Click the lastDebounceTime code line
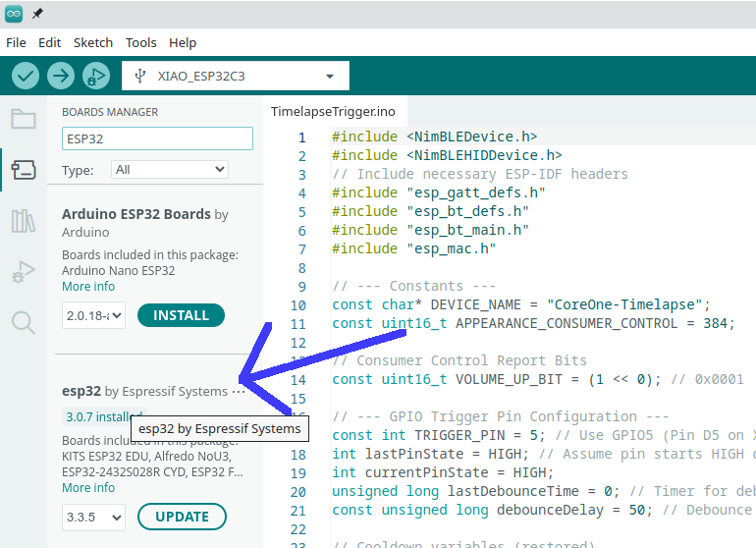Screen dimensions: 756x548 tap(543, 492)
